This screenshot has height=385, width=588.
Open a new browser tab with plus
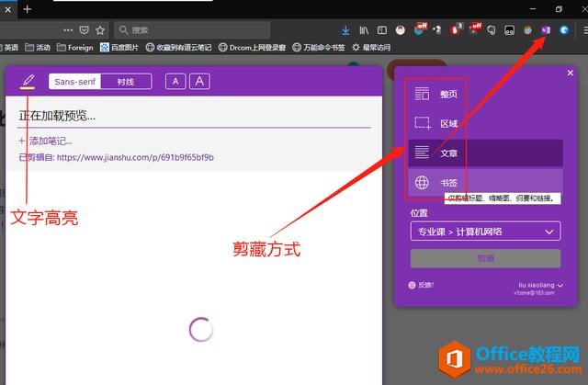coord(28,9)
